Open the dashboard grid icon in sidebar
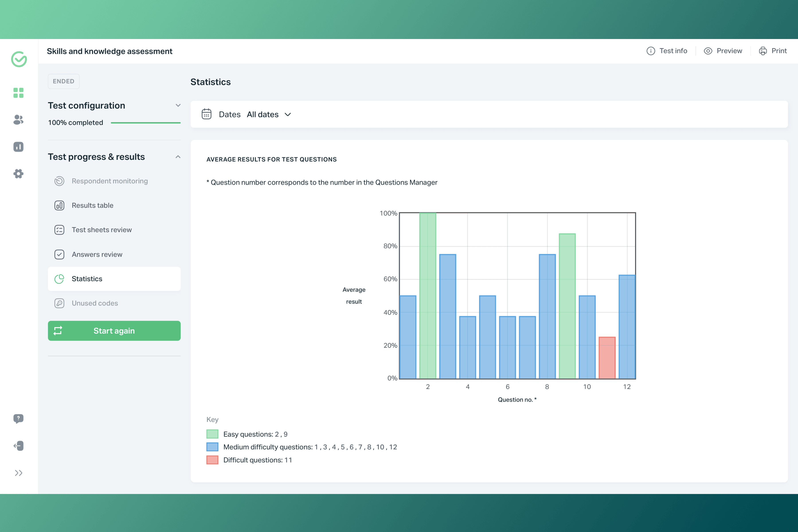Image resolution: width=798 pixels, height=532 pixels. pos(18,93)
